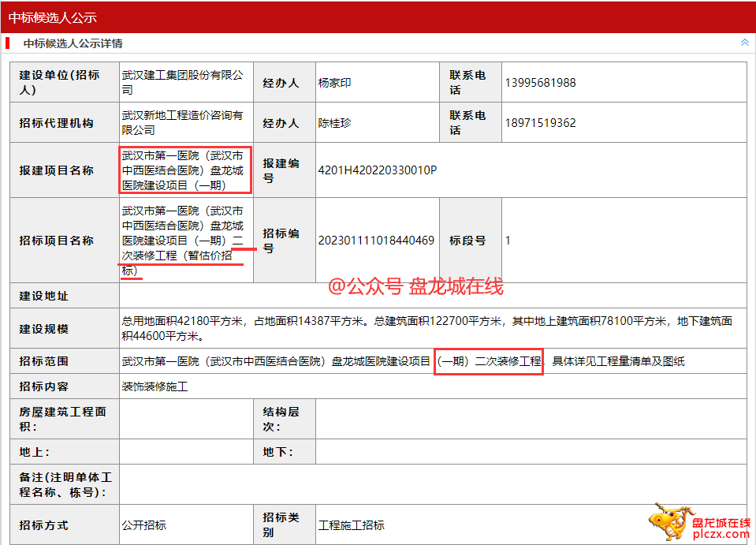Click the 标段号 value 1
756x545 pixels.
click(x=508, y=241)
